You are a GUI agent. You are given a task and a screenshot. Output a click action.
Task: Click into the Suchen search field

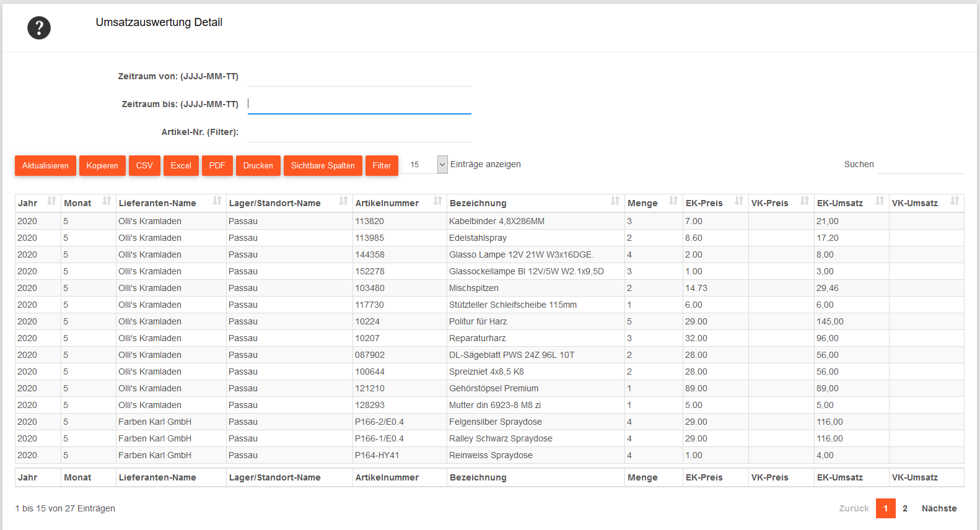click(x=921, y=165)
